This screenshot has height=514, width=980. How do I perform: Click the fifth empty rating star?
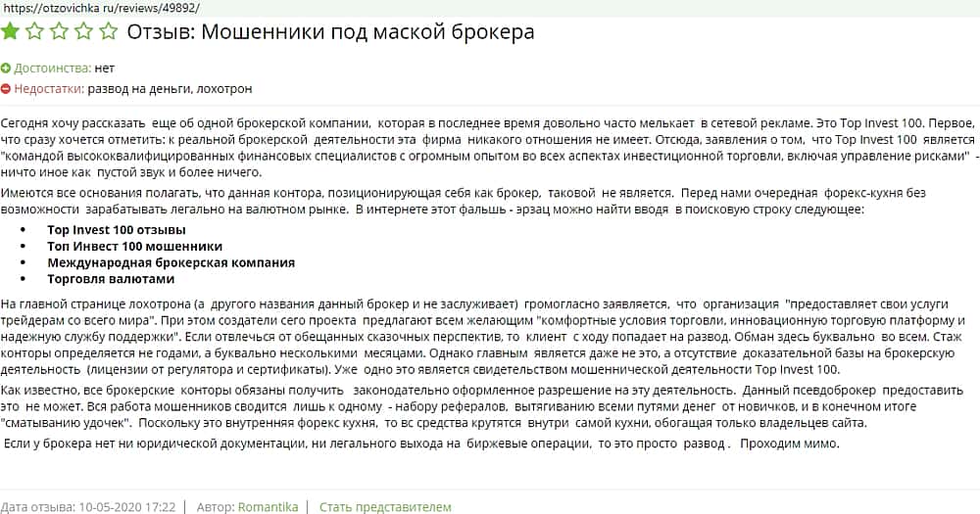[108, 32]
